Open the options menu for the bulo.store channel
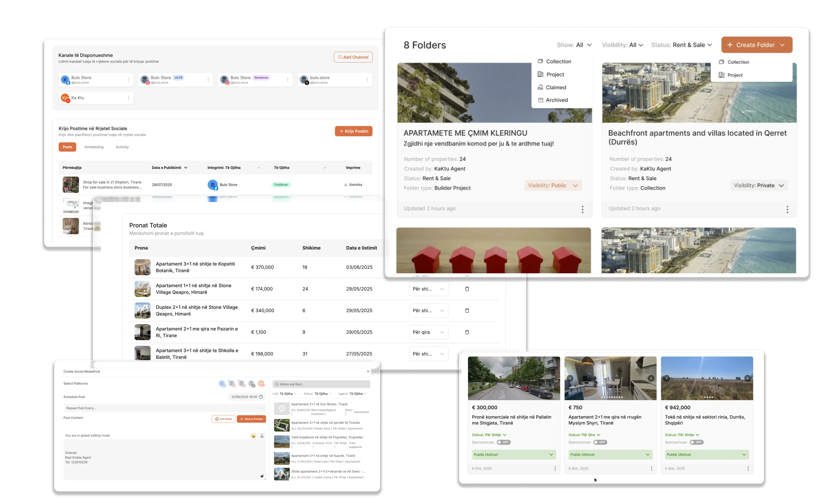This screenshot has height=504, width=817. tap(367, 80)
